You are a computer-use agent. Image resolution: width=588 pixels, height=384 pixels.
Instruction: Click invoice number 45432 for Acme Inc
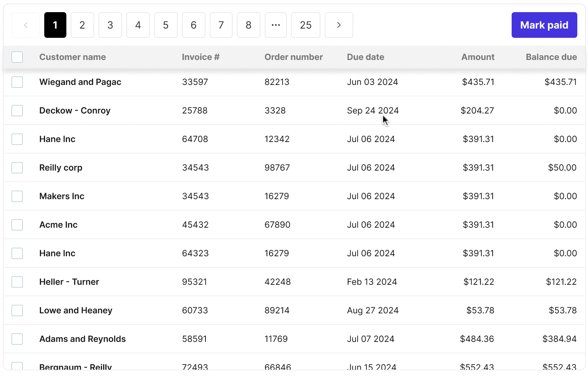195,225
